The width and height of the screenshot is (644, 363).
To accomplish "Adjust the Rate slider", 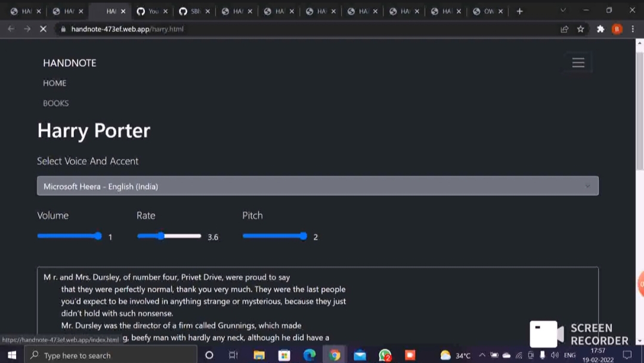I will pos(169,236).
